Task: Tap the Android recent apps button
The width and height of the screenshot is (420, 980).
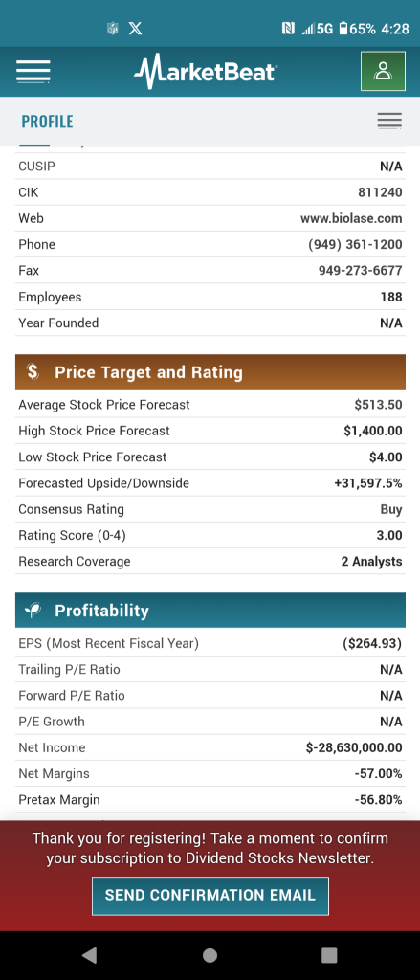Action: 329,954
